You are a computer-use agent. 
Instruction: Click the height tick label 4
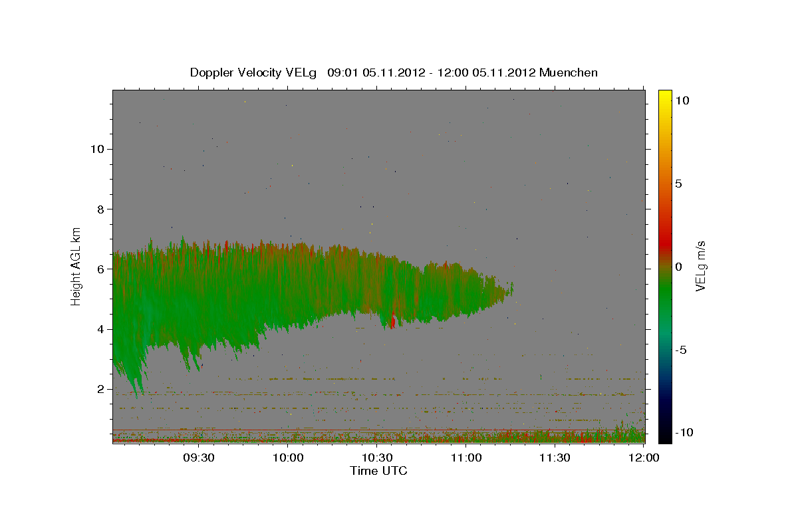click(x=101, y=329)
